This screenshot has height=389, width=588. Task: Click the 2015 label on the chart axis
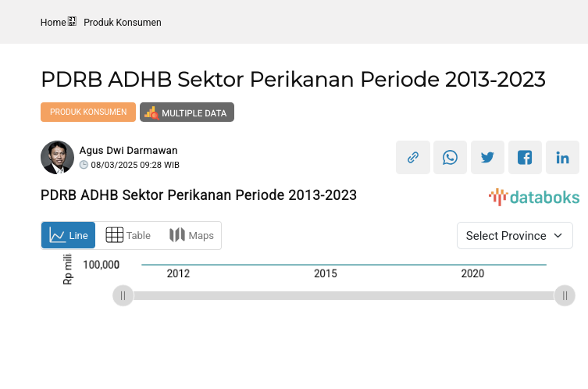click(326, 273)
